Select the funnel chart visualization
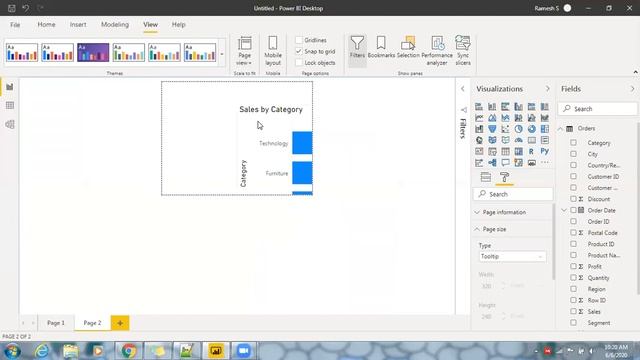This screenshot has width=640, height=360. pos(492,129)
